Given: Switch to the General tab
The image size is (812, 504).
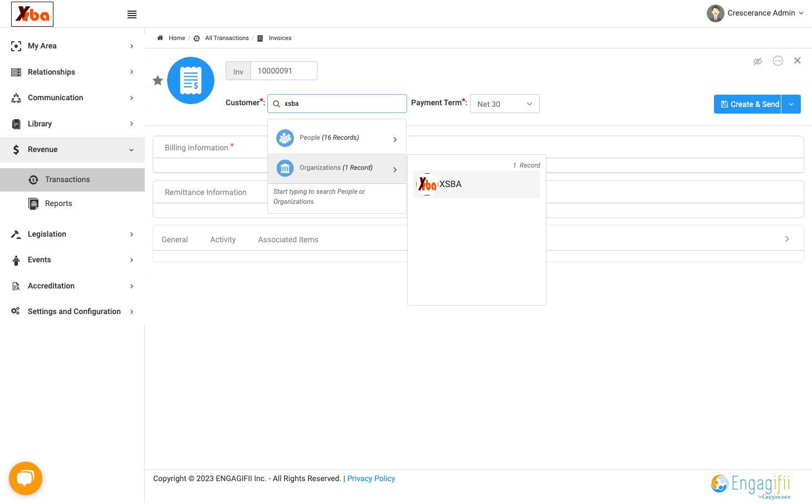Looking at the screenshot, I should click(x=175, y=240).
